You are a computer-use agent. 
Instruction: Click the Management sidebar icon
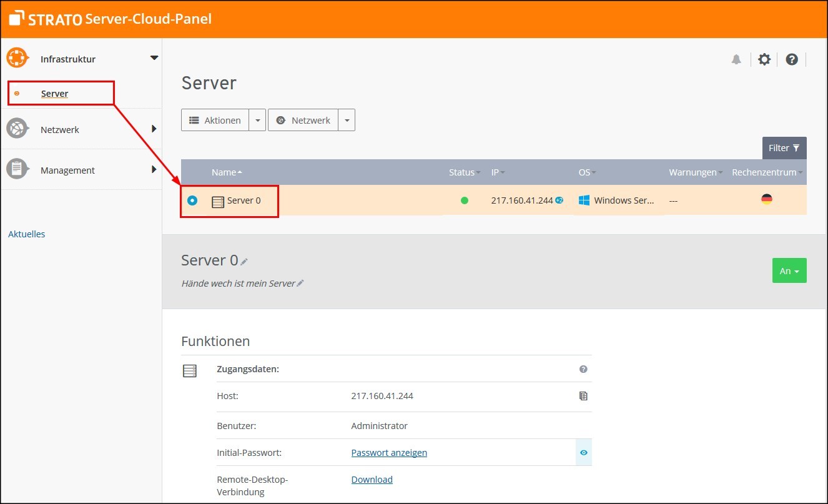tap(17, 169)
